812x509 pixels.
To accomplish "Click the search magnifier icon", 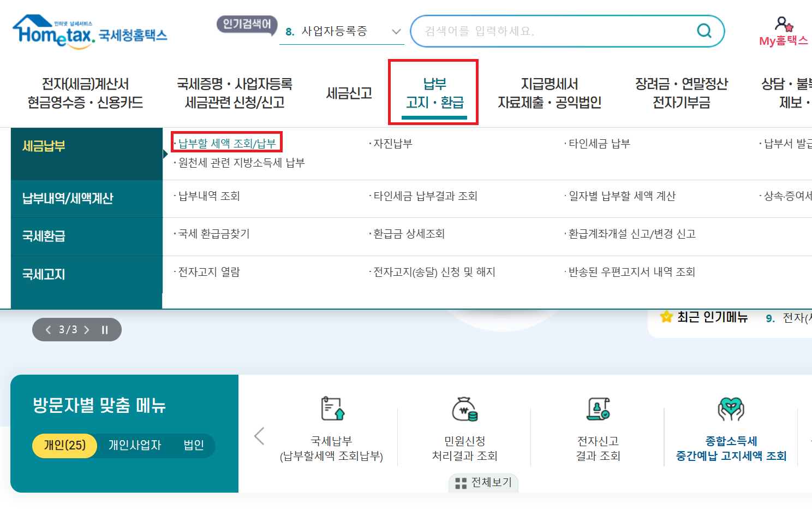I will (703, 31).
